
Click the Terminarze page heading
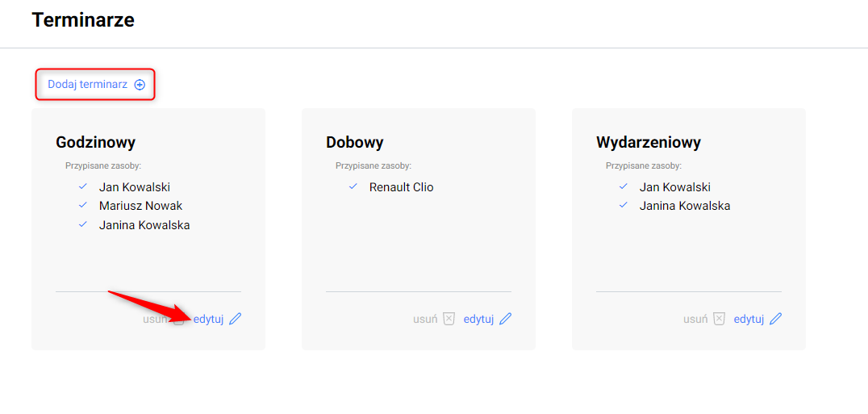(83, 20)
